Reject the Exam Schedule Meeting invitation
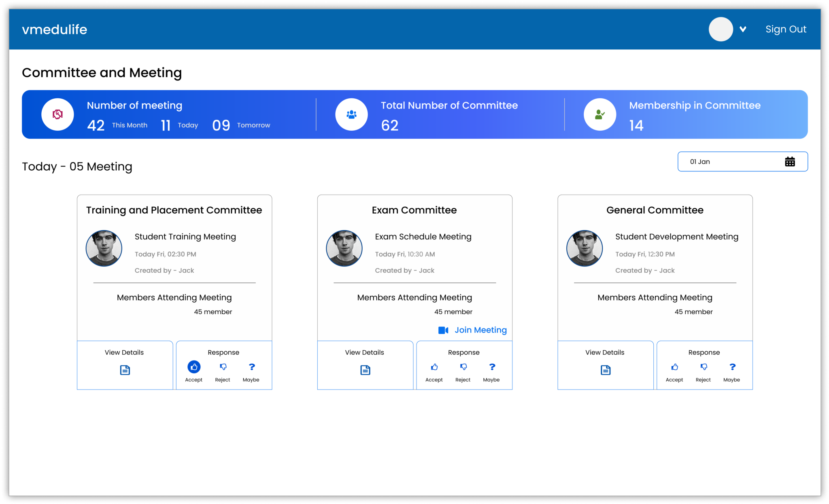 pos(463,367)
